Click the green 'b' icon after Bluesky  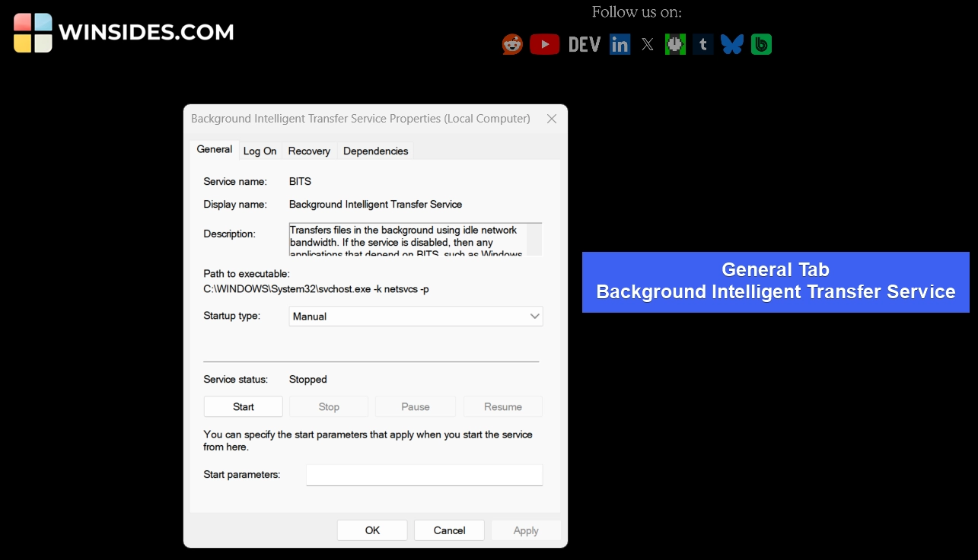761,45
